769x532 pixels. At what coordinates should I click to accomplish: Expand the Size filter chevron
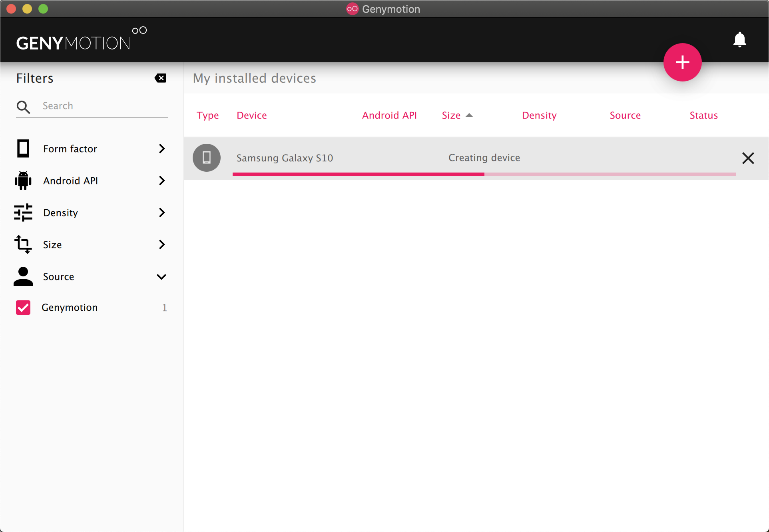click(162, 244)
